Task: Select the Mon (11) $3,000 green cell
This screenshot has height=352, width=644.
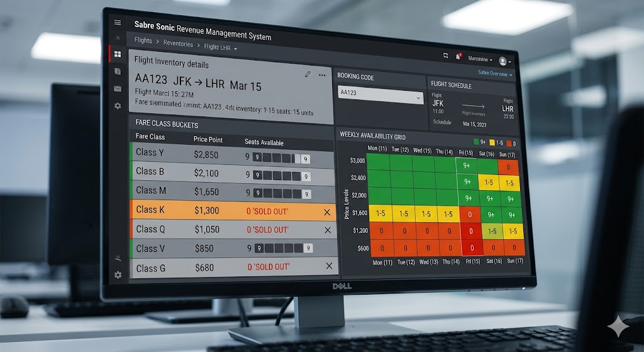Action: [378, 162]
